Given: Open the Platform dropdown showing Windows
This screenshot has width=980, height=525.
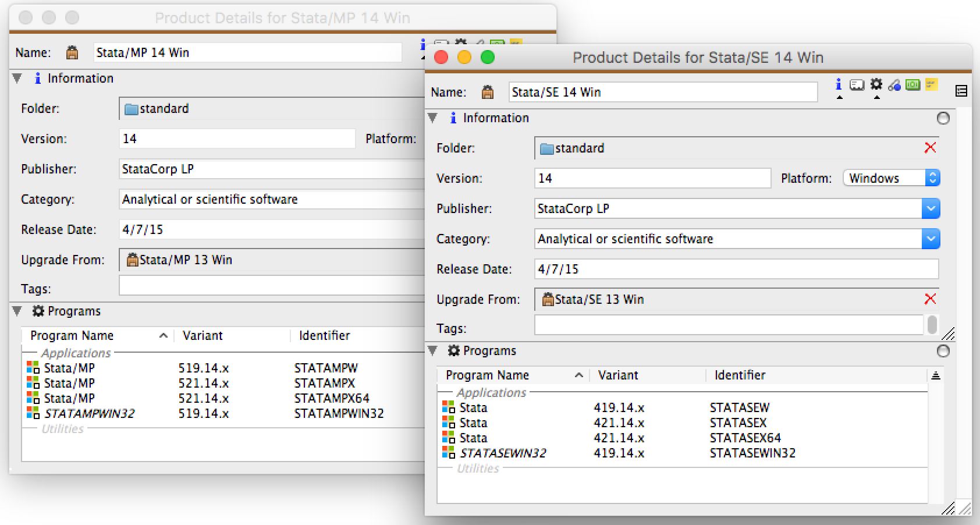Looking at the screenshot, I should click(891, 178).
